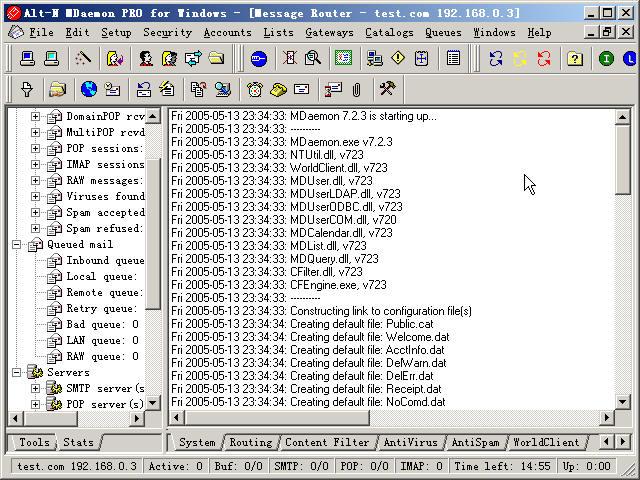Click the crossed hammer and wrench icon
Screen dimensions: 640x480
pyautogui.click(x=388, y=89)
